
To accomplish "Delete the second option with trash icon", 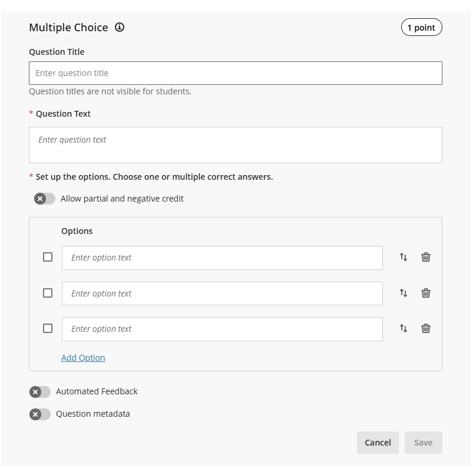I will (425, 293).
